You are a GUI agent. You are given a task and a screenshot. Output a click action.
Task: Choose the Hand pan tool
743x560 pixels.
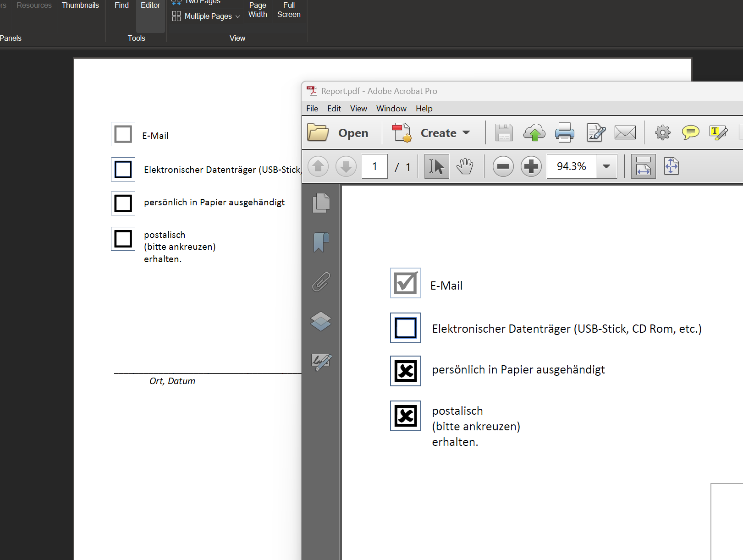click(465, 166)
